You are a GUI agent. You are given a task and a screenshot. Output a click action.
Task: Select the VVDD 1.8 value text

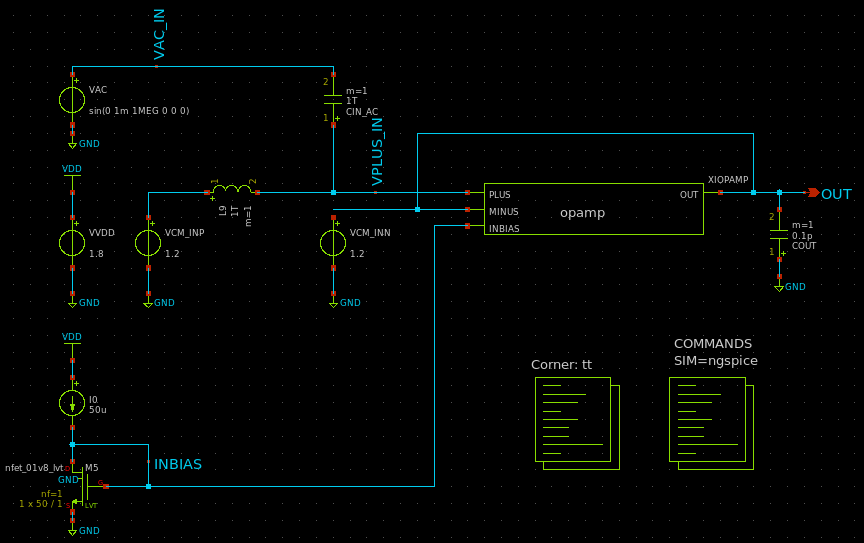pos(96,254)
